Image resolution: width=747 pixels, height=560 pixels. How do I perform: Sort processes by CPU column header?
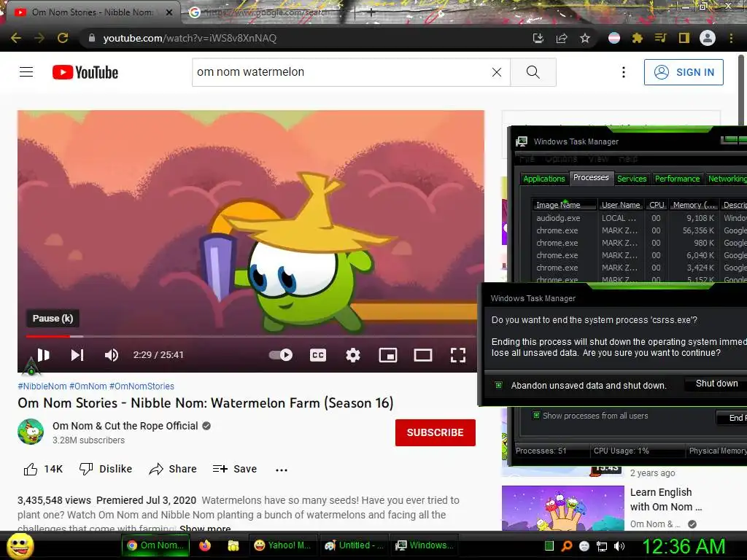(x=657, y=205)
